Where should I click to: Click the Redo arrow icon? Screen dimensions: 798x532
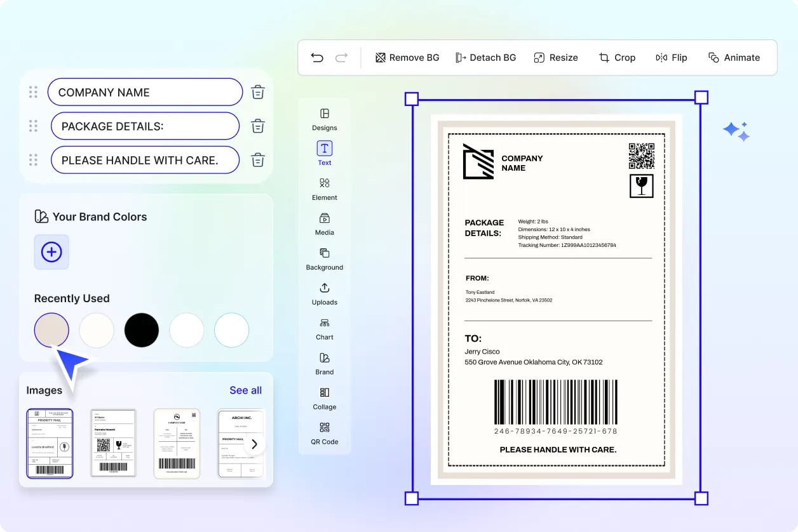click(341, 57)
